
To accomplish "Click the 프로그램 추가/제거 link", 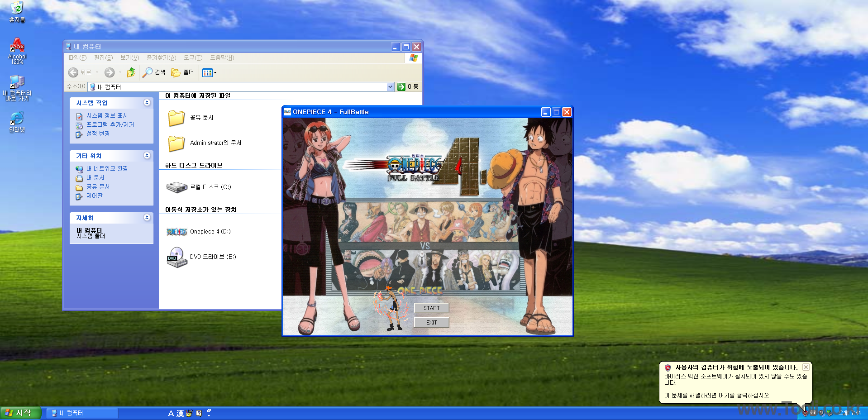I will point(110,125).
